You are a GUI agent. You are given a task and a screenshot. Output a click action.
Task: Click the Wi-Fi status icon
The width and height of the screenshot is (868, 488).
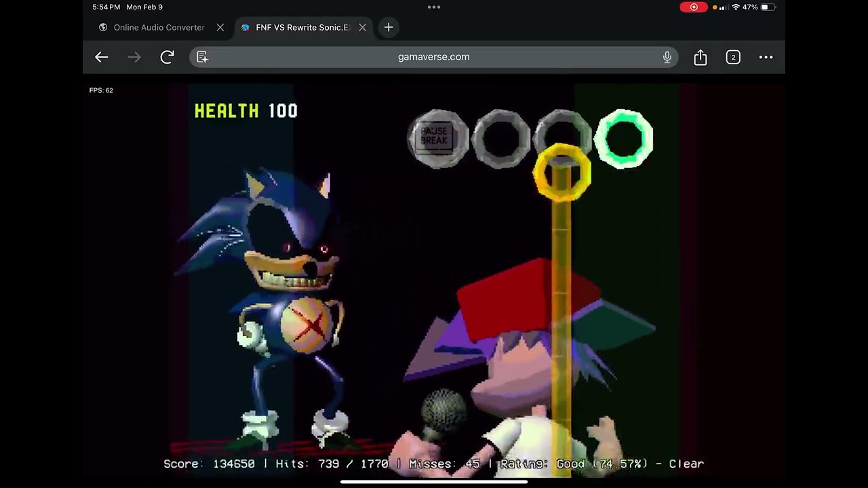[x=735, y=7]
